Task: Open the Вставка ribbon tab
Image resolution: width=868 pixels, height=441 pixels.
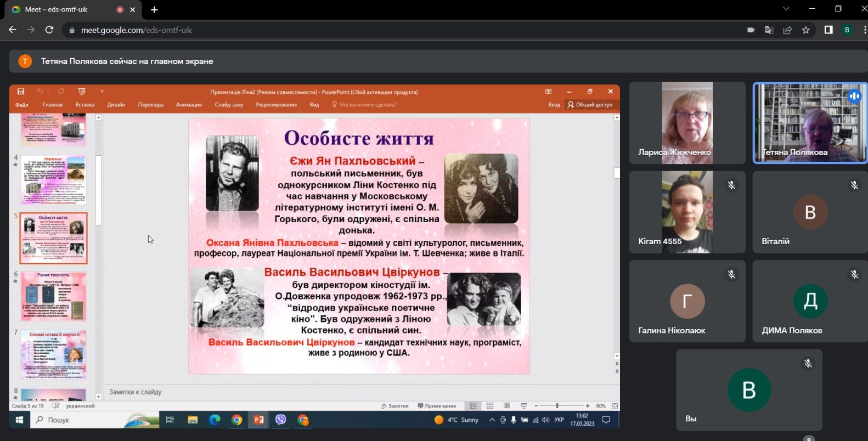Action: 84,105
